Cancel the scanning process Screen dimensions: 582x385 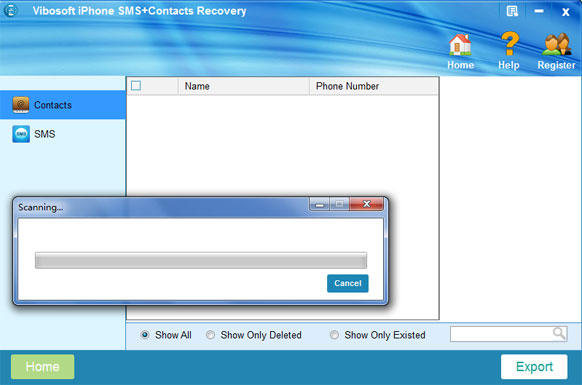pyautogui.click(x=347, y=283)
